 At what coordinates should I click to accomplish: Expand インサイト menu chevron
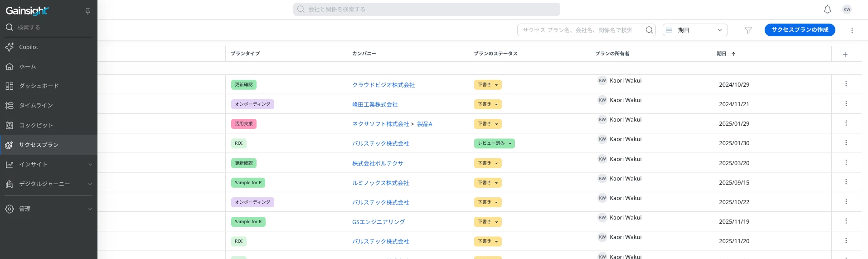point(90,165)
